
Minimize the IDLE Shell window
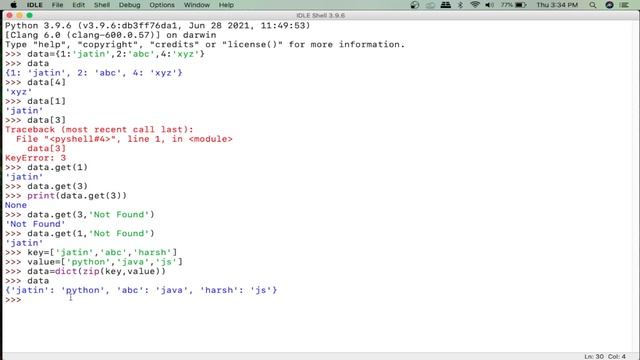(x=19, y=15)
